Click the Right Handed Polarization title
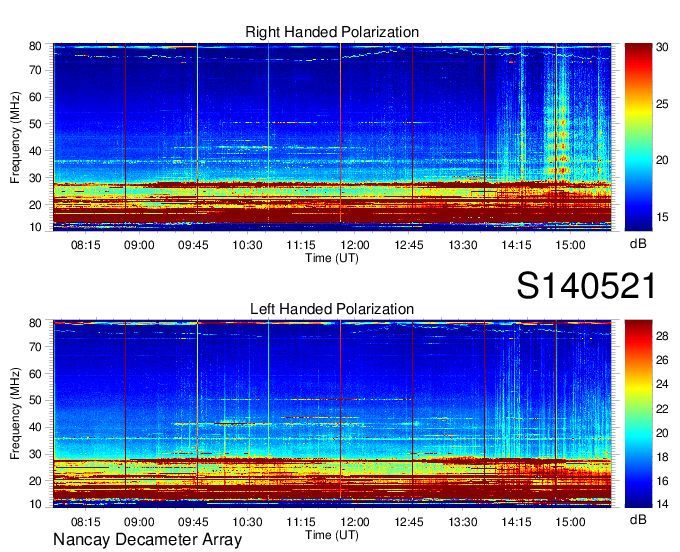680x552 pixels. (x=332, y=32)
